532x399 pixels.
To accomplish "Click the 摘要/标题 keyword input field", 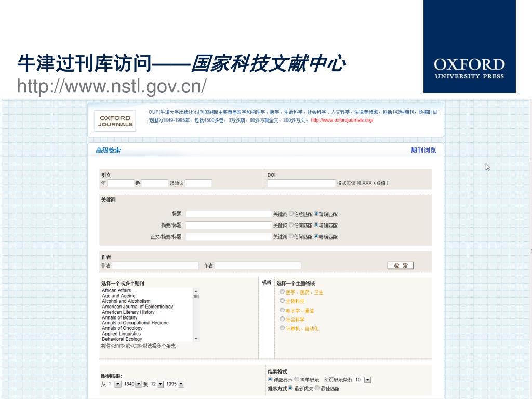I will pyautogui.click(x=229, y=225).
